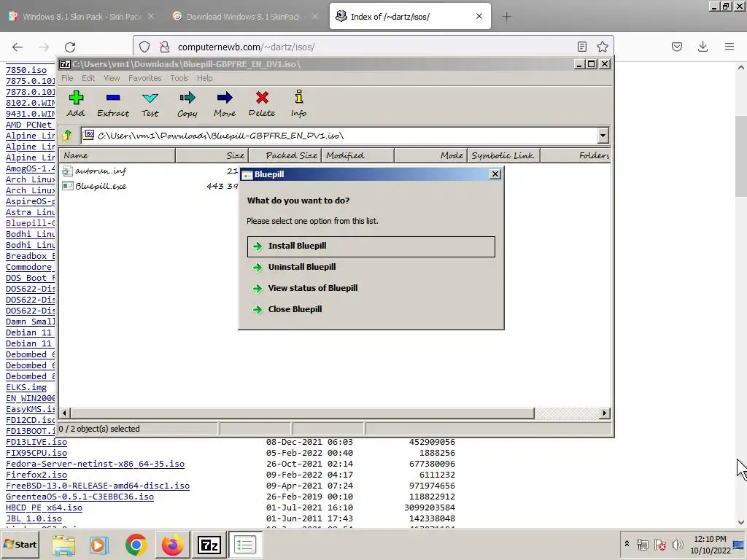
Task: Show insecure connection lock info
Action: pyautogui.click(x=165, y=47)
